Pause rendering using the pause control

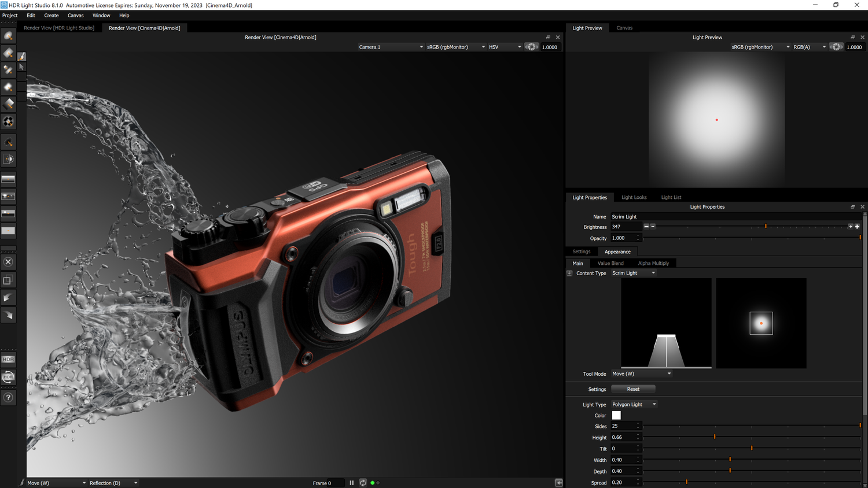tap(351, 483)
